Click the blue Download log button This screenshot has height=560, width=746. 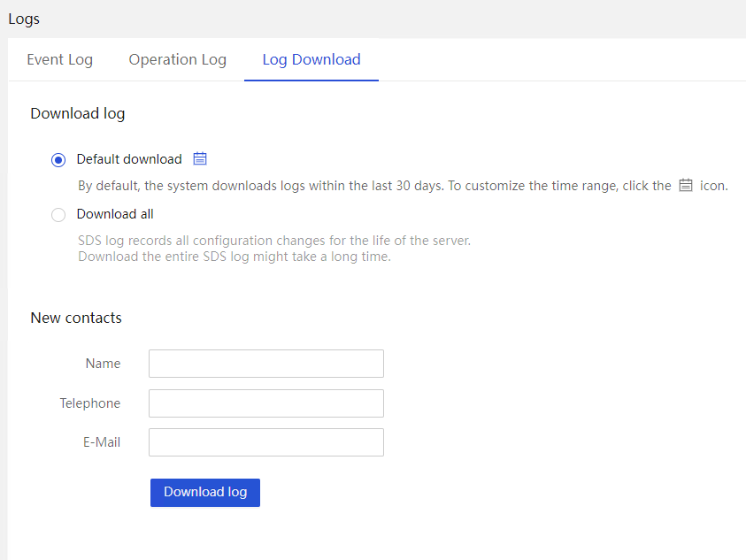[205, 493]
